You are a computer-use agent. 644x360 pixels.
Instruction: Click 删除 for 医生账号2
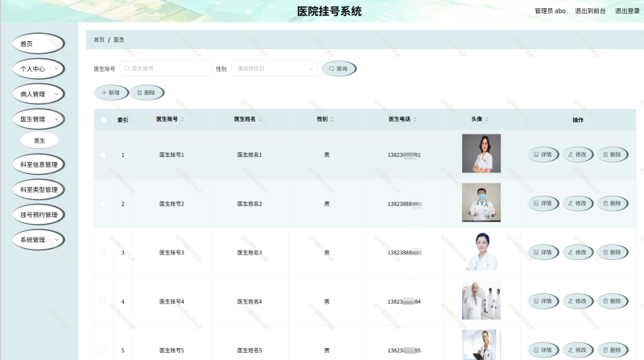pos(613,204)
